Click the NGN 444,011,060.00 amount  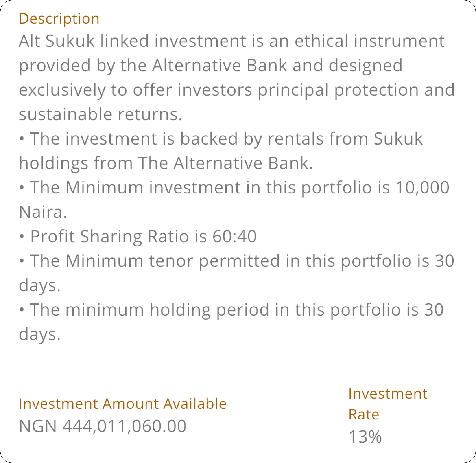tap(103, 426)
